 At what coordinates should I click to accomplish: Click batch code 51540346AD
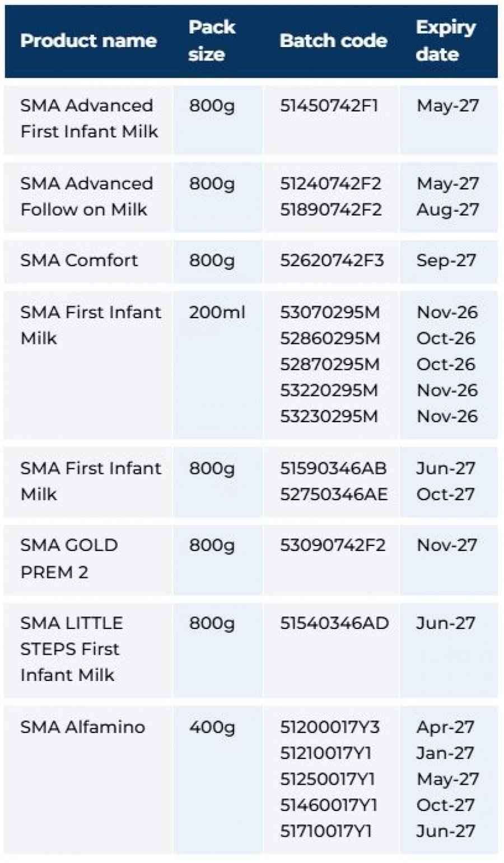pos(334,623)
